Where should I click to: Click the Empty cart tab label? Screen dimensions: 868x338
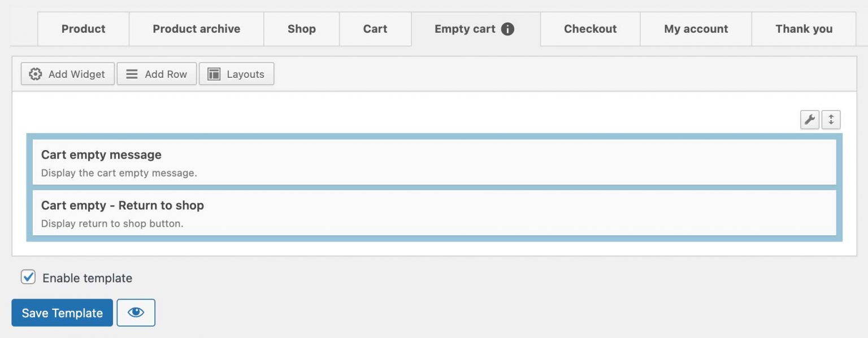click(x=465, y=29)
